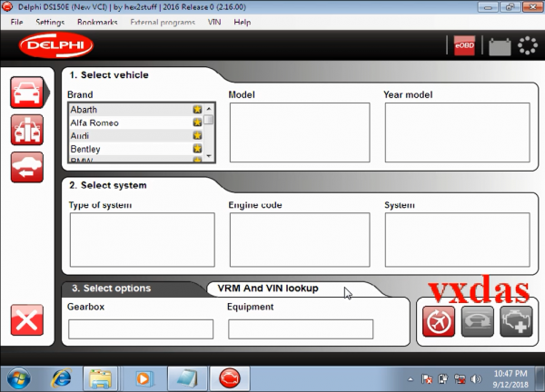
Task: Click the Brand list scroll up arrow
Action: click(209, 109)
